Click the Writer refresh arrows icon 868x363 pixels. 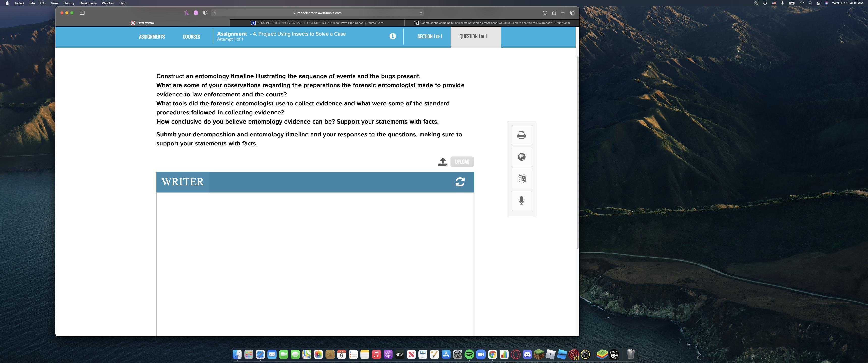[x=460, y=182]
